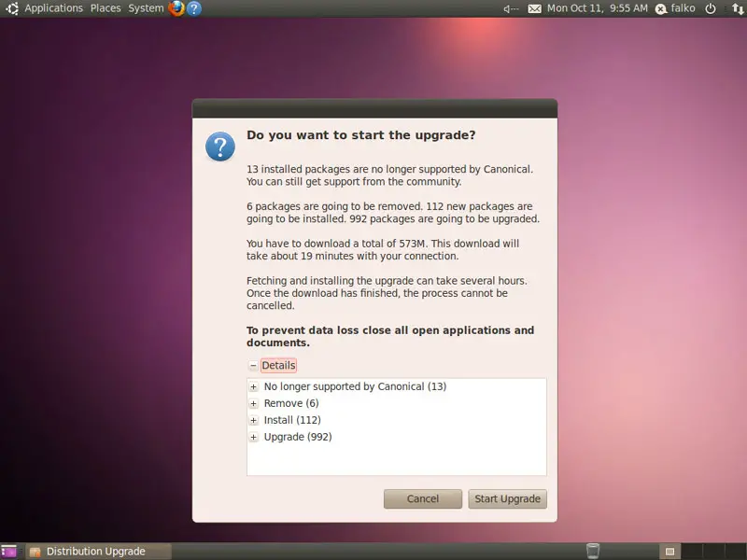This screenshot has width=747, height=560.
Task: Expand No longer supported by Canonical (13)
Action: pyautogui.click(x=253, y=386)
